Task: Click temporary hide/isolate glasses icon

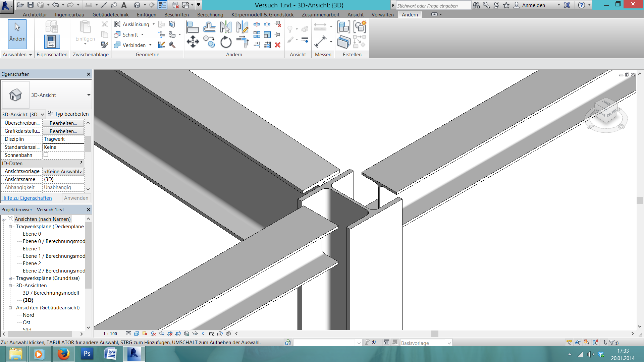Action: [195, 334]
